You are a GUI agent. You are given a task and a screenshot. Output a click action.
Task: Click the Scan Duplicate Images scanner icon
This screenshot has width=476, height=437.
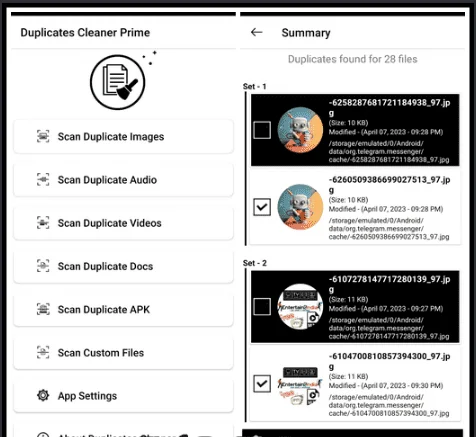click(43, 136)
